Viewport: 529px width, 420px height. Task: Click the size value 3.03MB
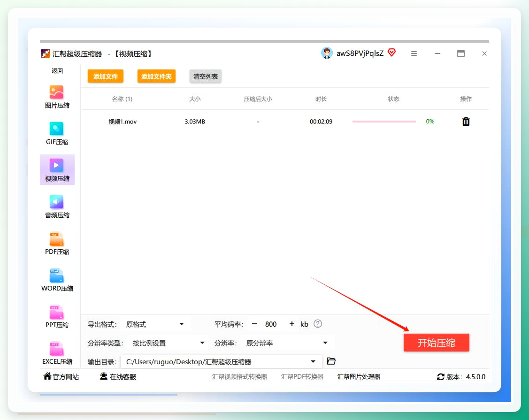[195, 122]
